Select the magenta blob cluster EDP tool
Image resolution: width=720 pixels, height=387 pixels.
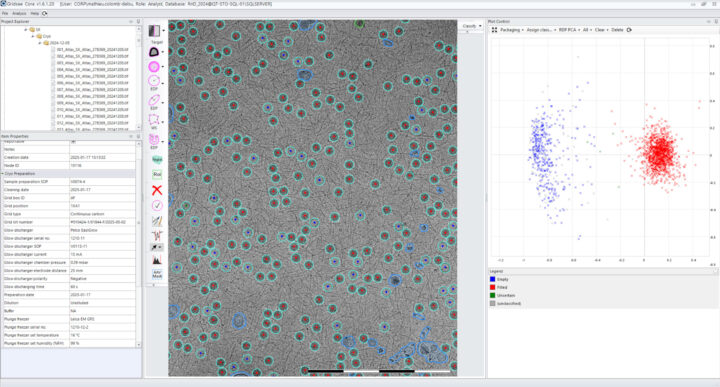pyautogui.click(x=154, y=139)
